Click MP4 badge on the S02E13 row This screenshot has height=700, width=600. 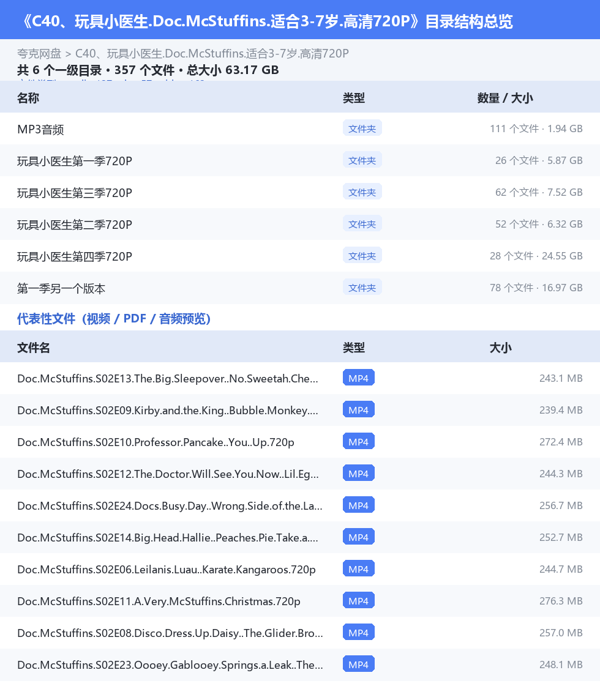point(359,378)
